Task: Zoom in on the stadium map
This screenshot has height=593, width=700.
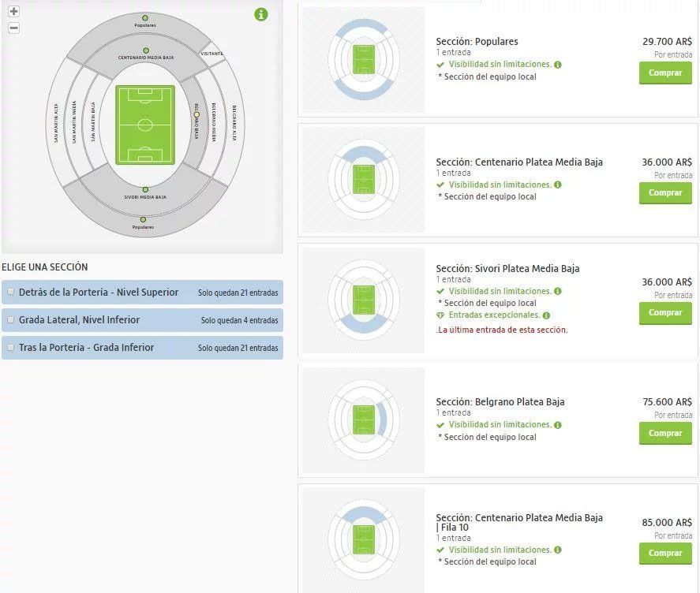Action: [x=13, y=12]
